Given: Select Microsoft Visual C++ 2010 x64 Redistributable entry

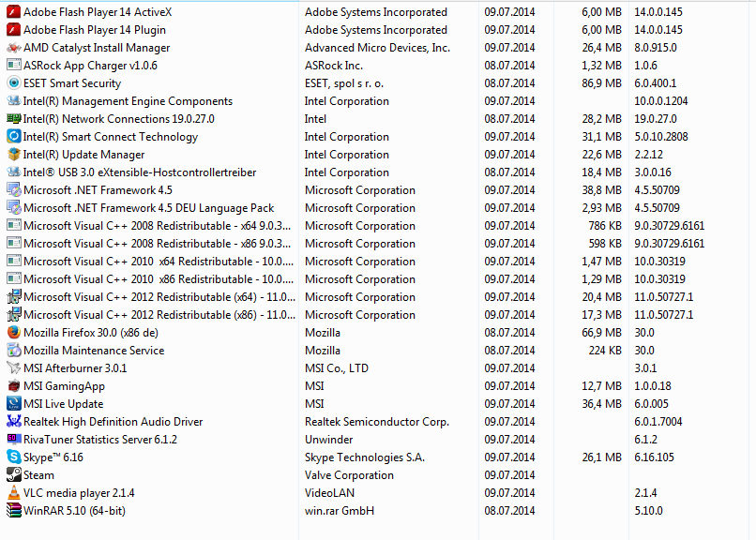Looking at the screenshot, I should 159,262.
